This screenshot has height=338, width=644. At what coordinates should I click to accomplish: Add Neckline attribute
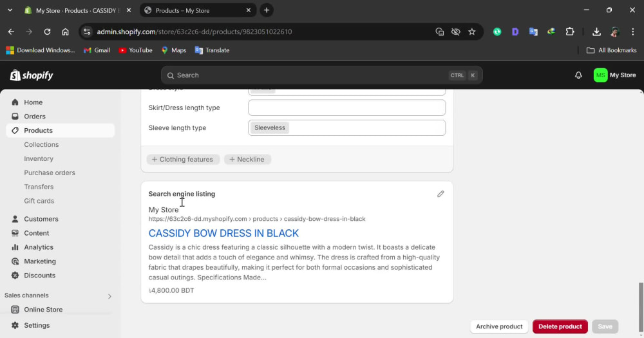point(247,160)
